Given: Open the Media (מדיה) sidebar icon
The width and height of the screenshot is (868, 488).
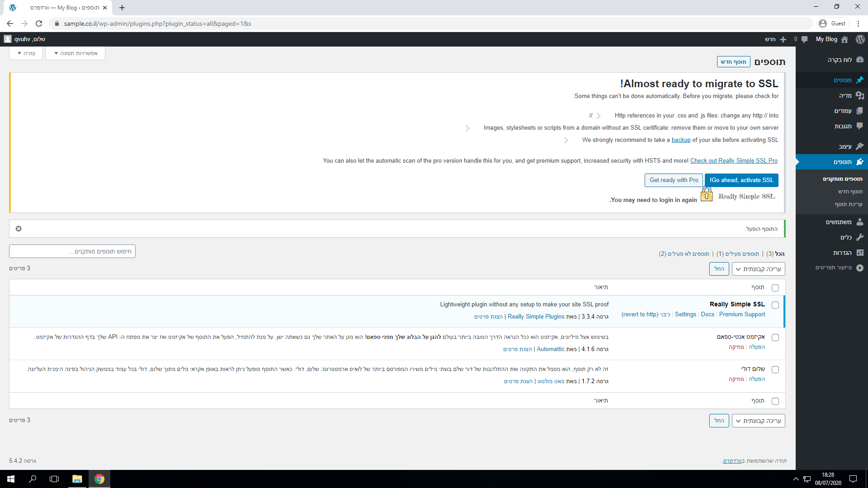Looking at the screenshot, I should (859, 95).
